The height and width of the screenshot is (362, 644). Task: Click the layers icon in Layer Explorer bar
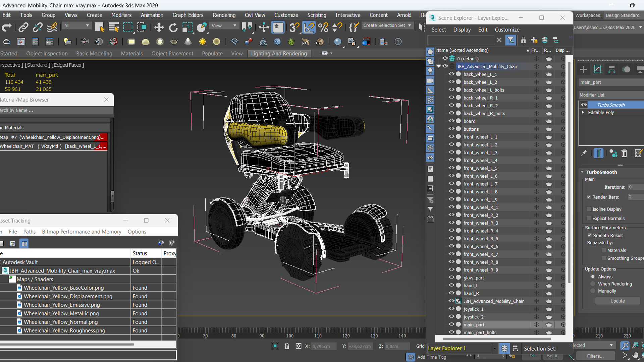504,349
